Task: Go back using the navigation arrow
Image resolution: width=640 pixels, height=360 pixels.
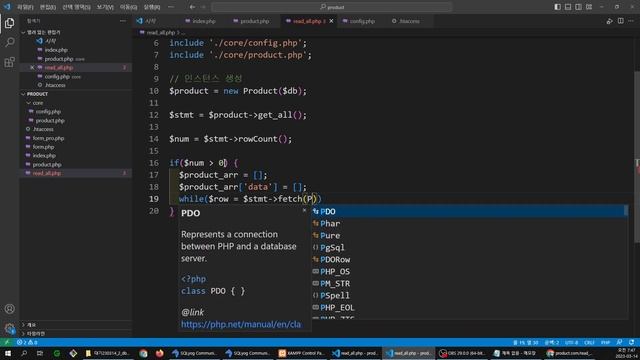Action: [192, 7]
